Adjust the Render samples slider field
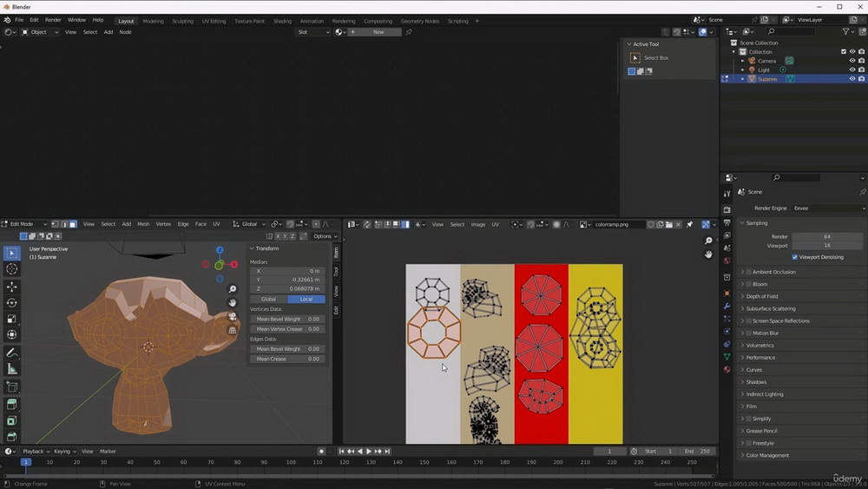Image resolution: width=868 pixels, height=489 pixels. (x=827, y=236)
